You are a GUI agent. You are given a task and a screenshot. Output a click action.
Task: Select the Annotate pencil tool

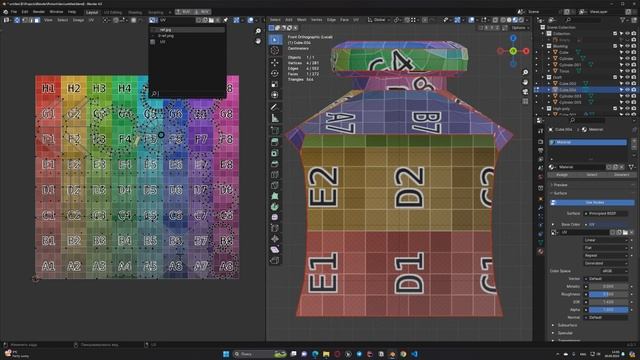275,107
